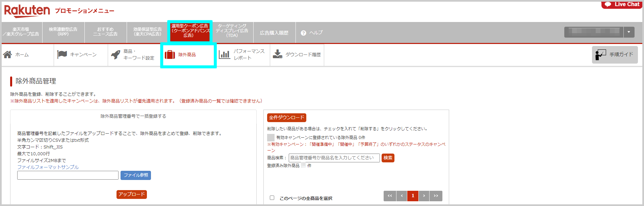Image resolution: width=644 pixels, height=206 pixels.
Task: Click the file path input field
Action: click(68, 175)
